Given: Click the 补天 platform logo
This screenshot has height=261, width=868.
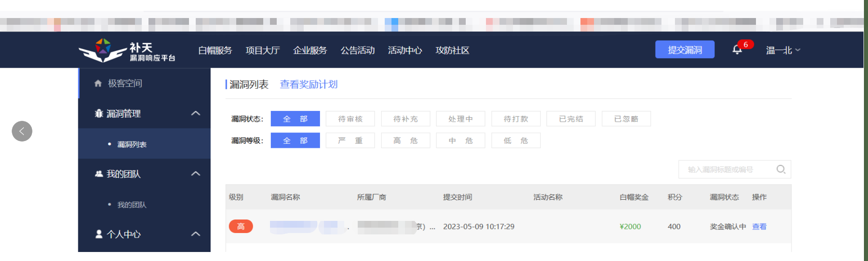Looking at the screenshot, I should coord(127,50).
